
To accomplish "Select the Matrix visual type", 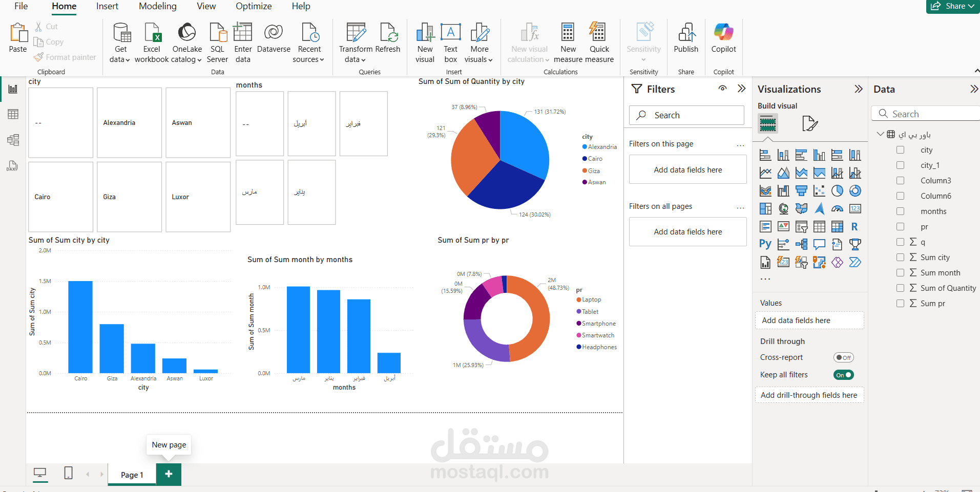I will pos(837,227).
